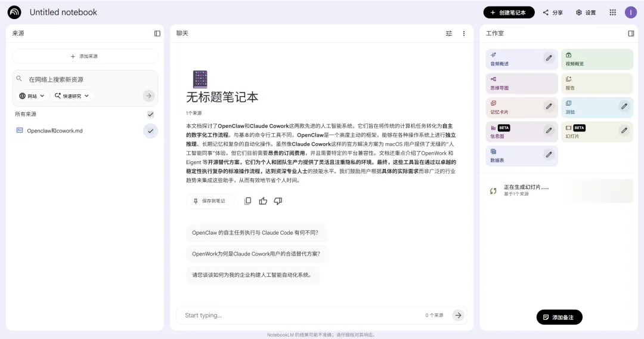Submit the web source search arrow
Image resolution: width=644 pixels, height=339 pixels.
click(x=148, y=95)
